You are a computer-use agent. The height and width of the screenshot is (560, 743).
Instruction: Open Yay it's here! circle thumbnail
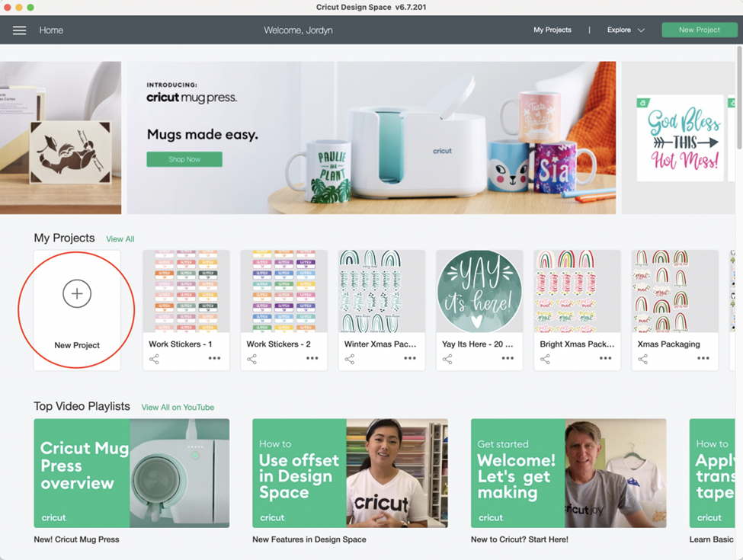[x=479, y=291]
